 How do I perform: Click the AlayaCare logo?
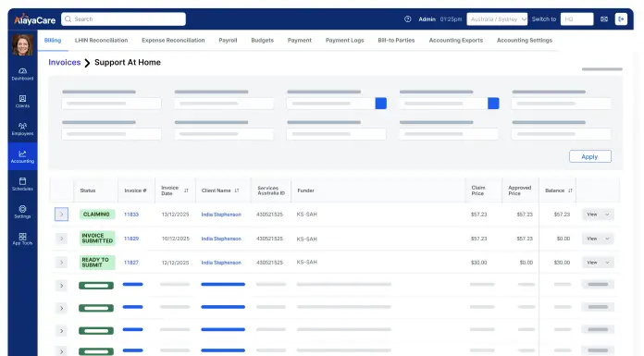[34, 19]
